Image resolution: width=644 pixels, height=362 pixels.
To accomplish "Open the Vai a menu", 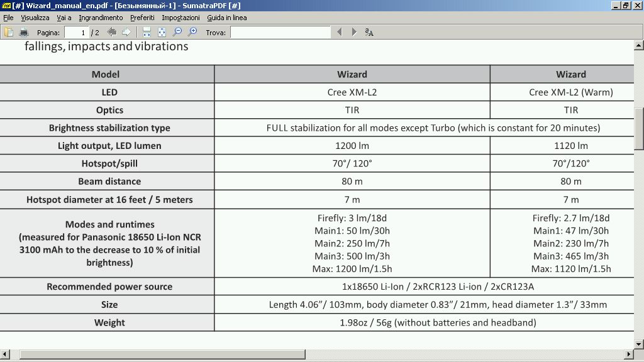I will click(x=64, y=18).
